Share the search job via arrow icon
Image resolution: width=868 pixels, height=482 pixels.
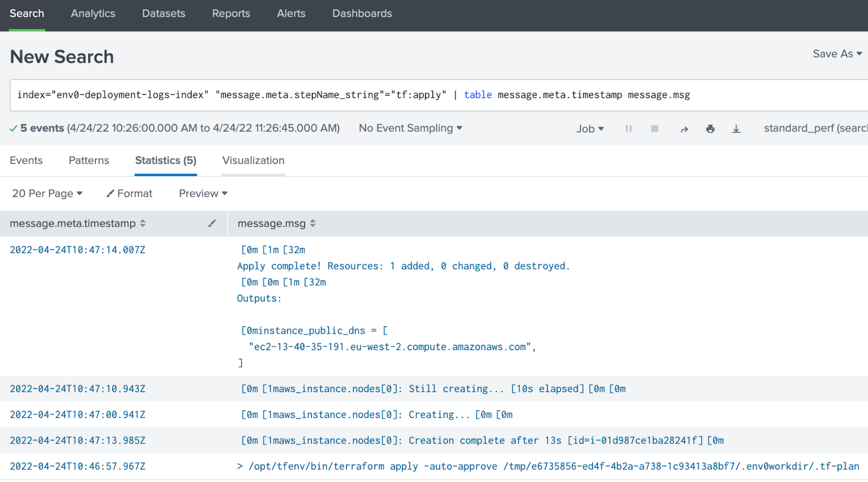684,129
